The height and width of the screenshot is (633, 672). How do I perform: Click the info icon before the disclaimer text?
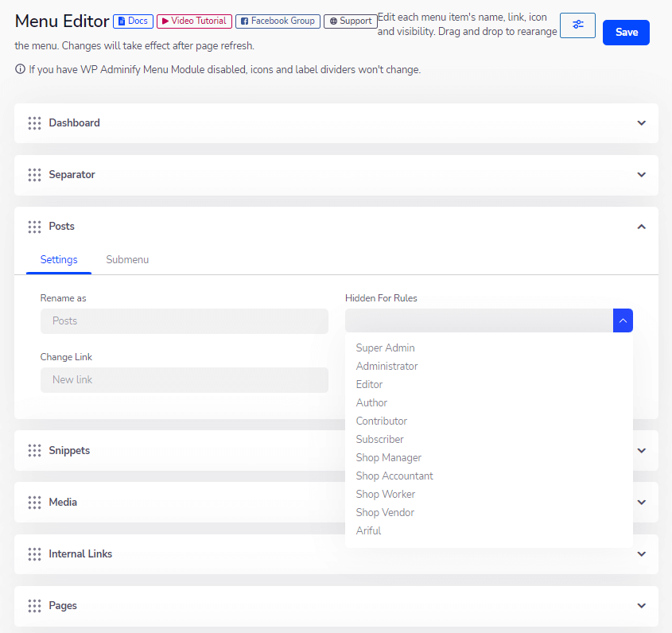[x=19, y=70]
